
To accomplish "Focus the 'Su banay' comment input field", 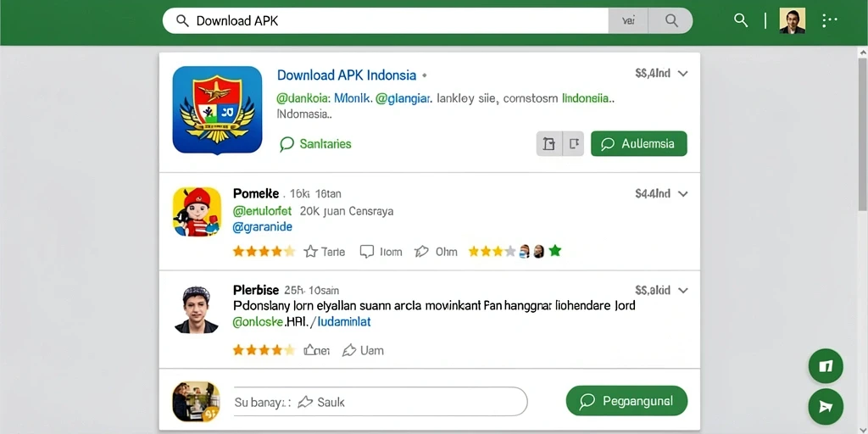I will click(380, 401).
